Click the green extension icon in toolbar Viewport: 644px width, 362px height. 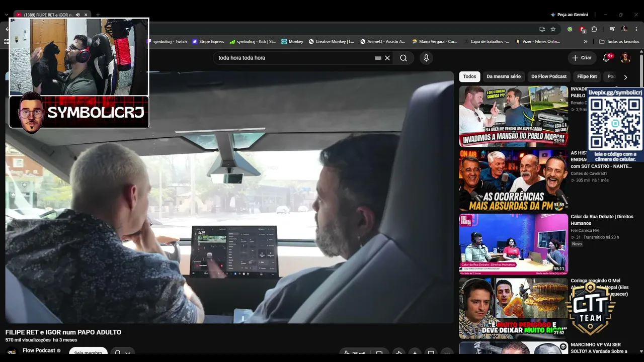[570, 29]
